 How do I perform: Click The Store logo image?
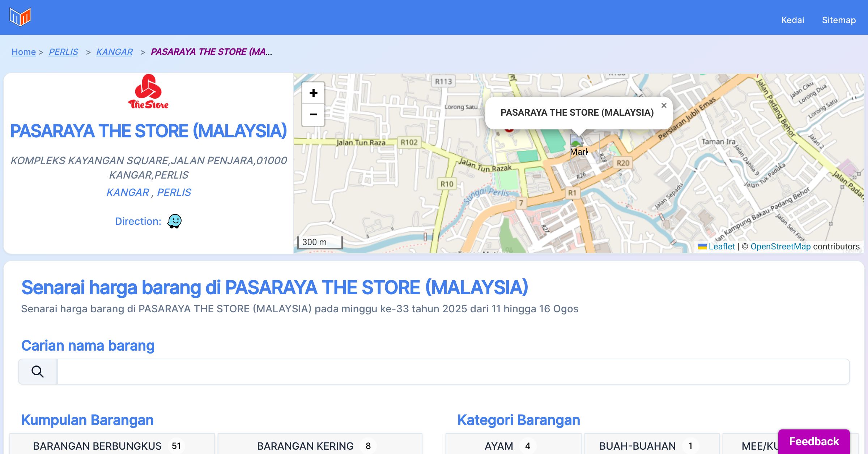coord(148,92)
